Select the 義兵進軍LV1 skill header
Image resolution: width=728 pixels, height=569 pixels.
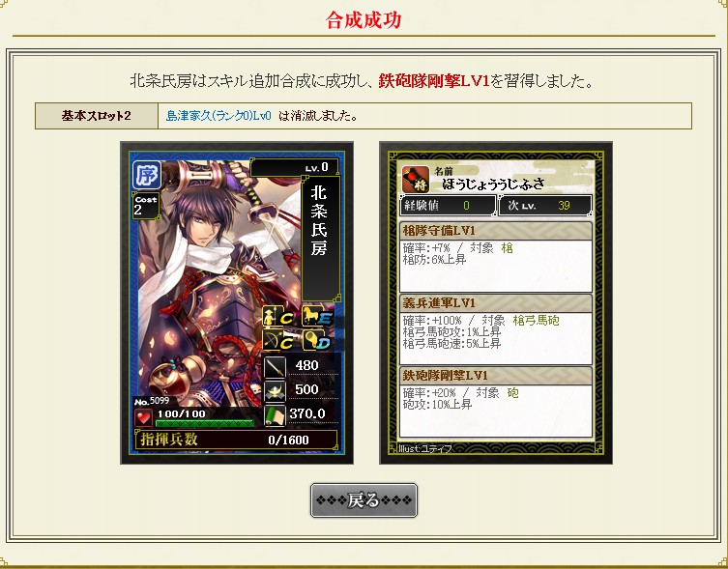(496, 303)
